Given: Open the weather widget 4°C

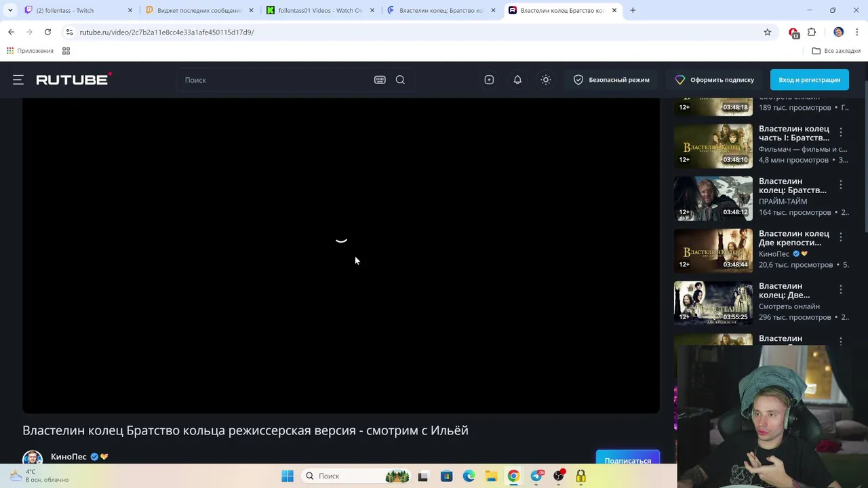Looking at the screenshot, I should tap(39, 476).
